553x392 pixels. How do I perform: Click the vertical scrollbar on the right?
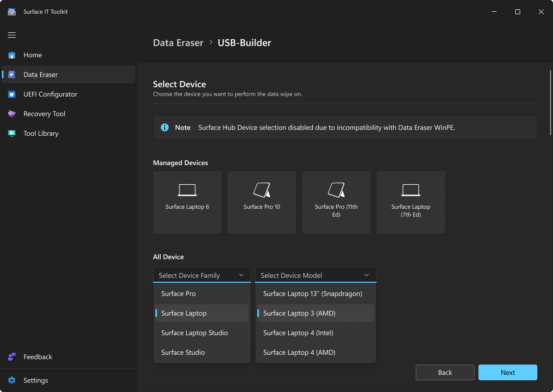pyautogui.click(x=550, y=102)
